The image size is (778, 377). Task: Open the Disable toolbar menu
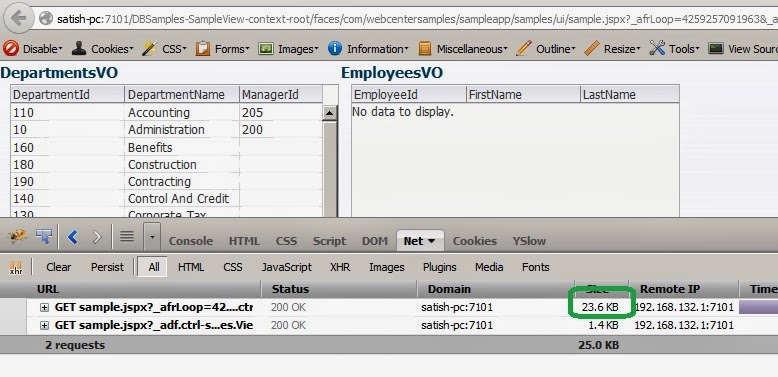33,49
